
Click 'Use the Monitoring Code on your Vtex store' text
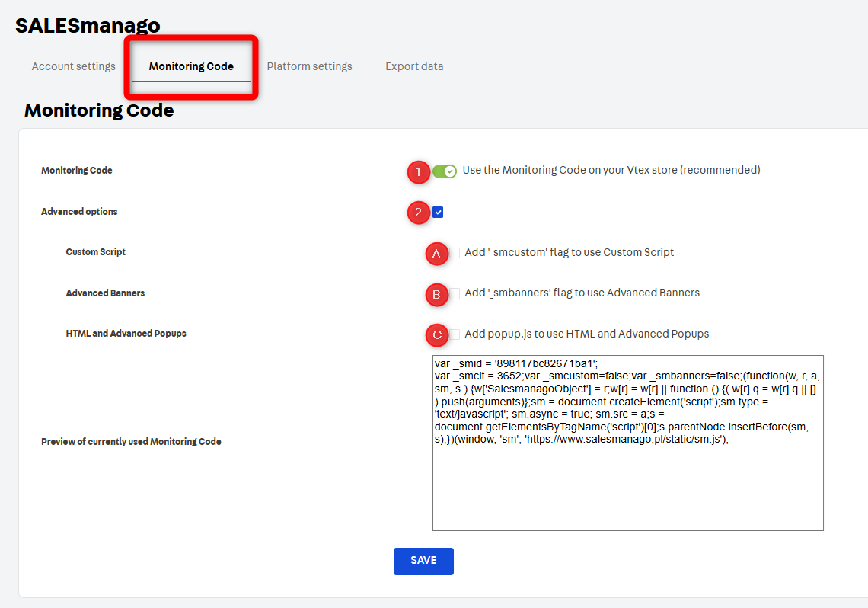[611, 170]
